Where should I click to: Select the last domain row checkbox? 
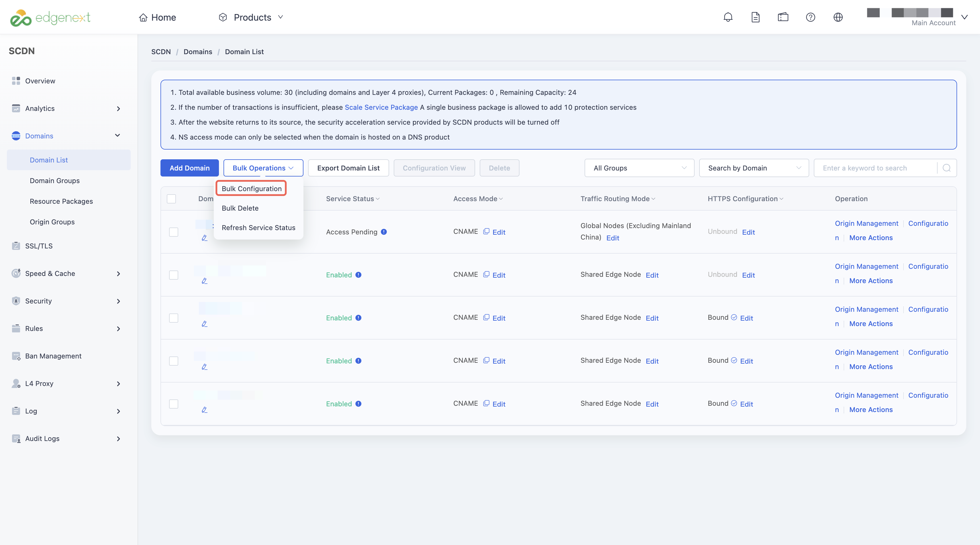point(173,404)
